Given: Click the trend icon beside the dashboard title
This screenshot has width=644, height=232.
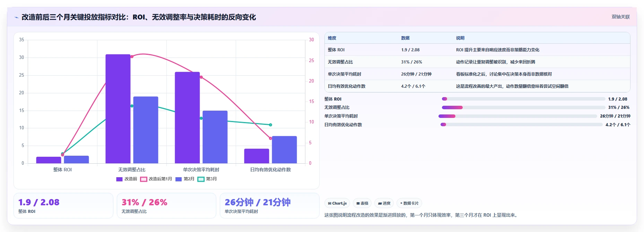Looking at the screenshot, I should click(x=16, y=17).
